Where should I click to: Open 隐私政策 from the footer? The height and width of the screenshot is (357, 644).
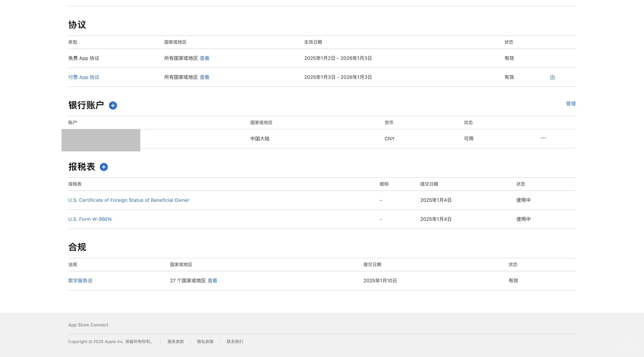(x=205, y=342)
